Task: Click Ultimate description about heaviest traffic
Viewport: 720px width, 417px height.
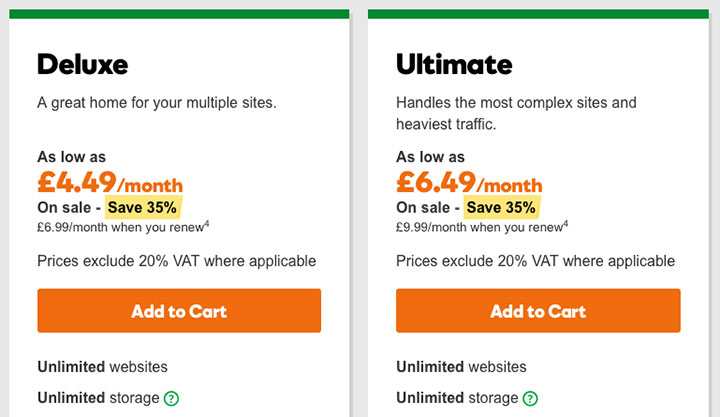Action: [516, 113]
